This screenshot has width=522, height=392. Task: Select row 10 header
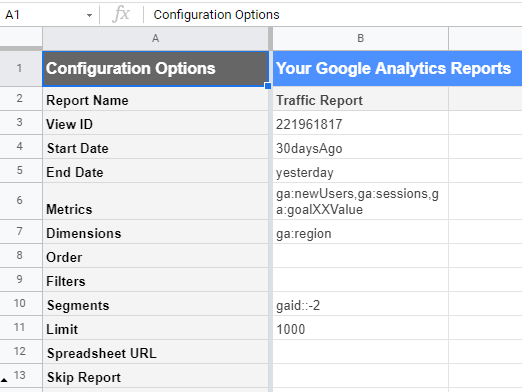tap(21, 304)
